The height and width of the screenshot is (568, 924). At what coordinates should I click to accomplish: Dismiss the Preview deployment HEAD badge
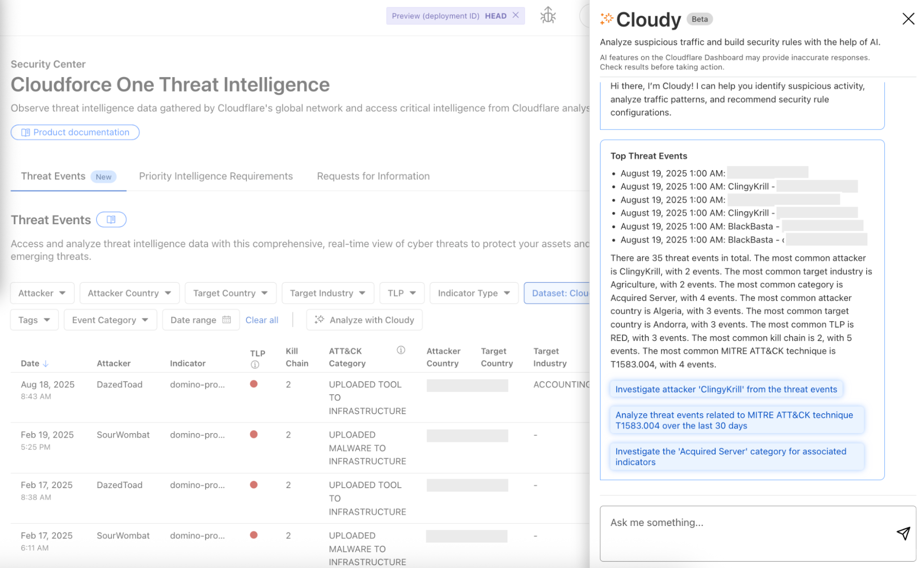(515, 15)
